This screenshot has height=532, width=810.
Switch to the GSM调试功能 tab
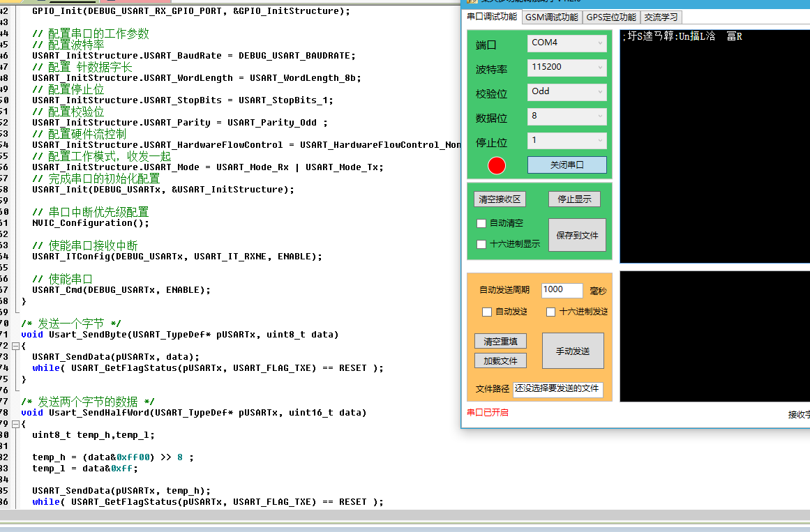pos(551,17)
